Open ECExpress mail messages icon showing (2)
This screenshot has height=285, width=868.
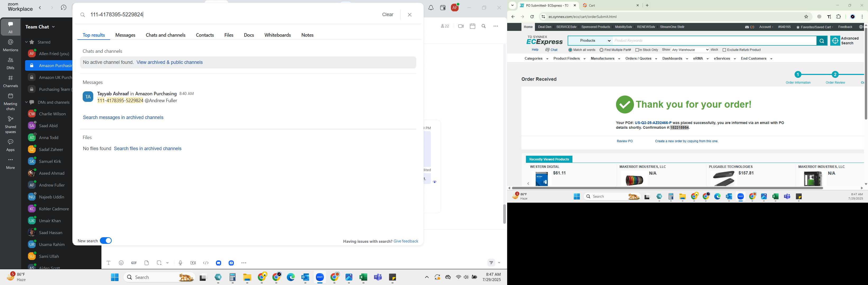point(749,27)
